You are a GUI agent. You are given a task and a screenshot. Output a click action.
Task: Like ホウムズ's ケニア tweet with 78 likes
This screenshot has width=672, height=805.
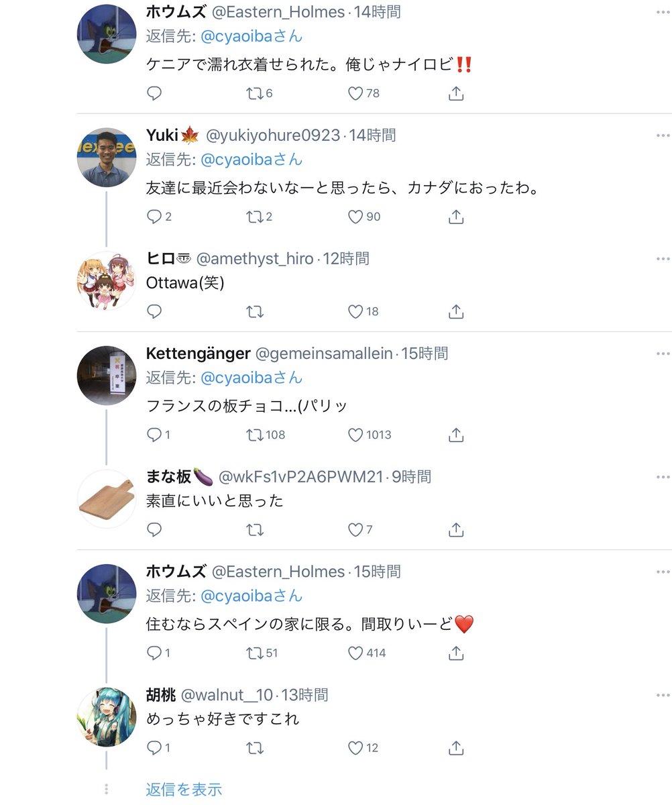355,93
